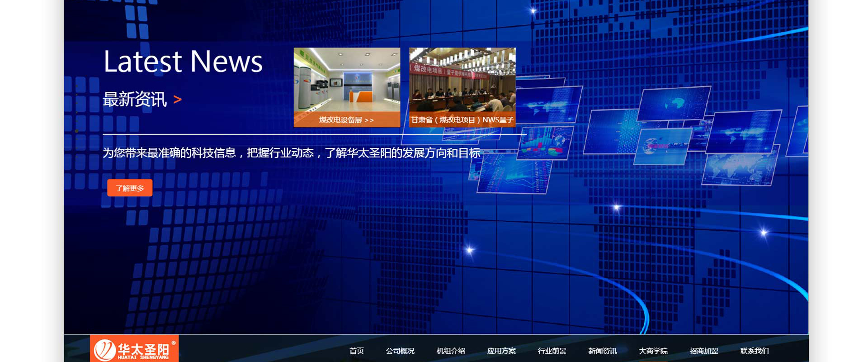Switch to the 新闻资讯 section
868x362 pixels.
point(603,351)
